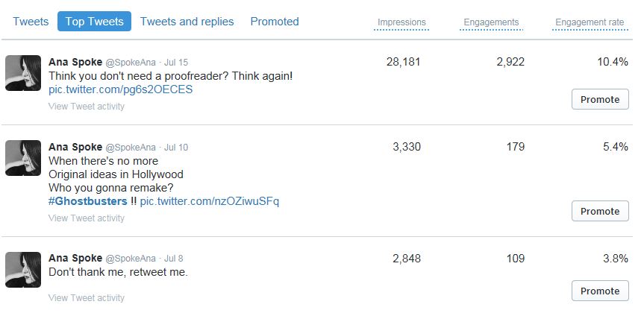This screenshot has width=644, height=316.
Task: Promote the proofreader tweet
Action: pyautogui.click(x=600, y=99)
